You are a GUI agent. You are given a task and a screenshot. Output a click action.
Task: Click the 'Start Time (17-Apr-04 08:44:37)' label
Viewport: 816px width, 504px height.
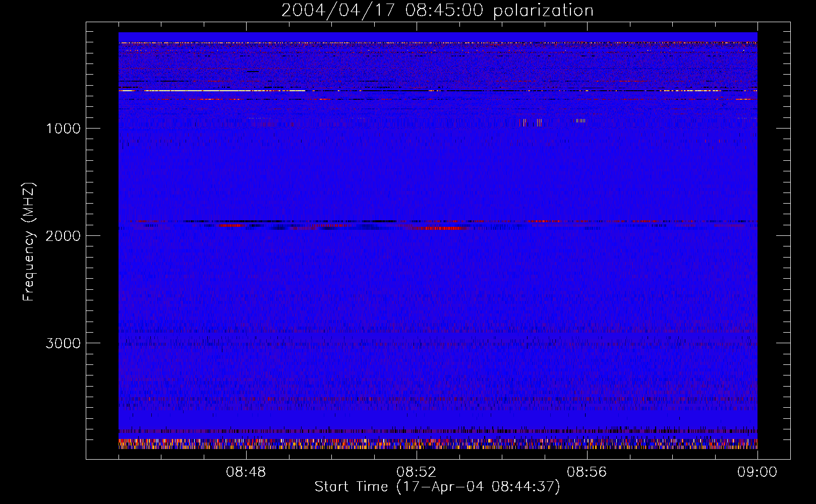coord(437,487)
